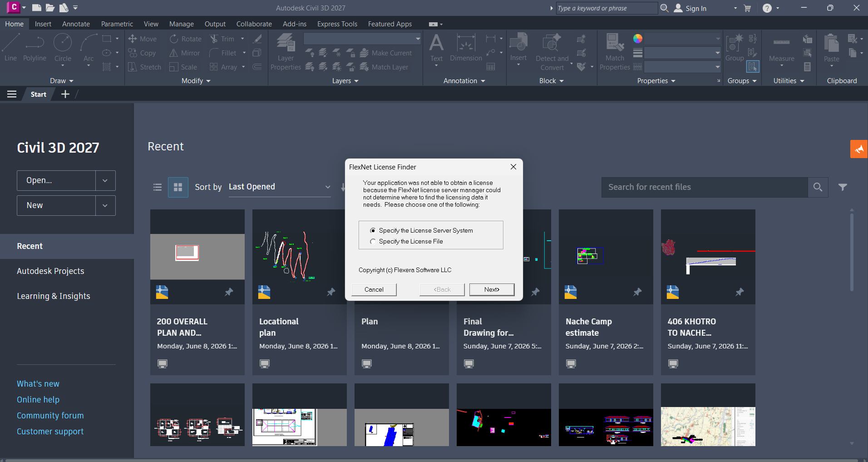Viewport: 868px width, 462px height.
Task: Click the Copy tool
Action: pos(142,53)
